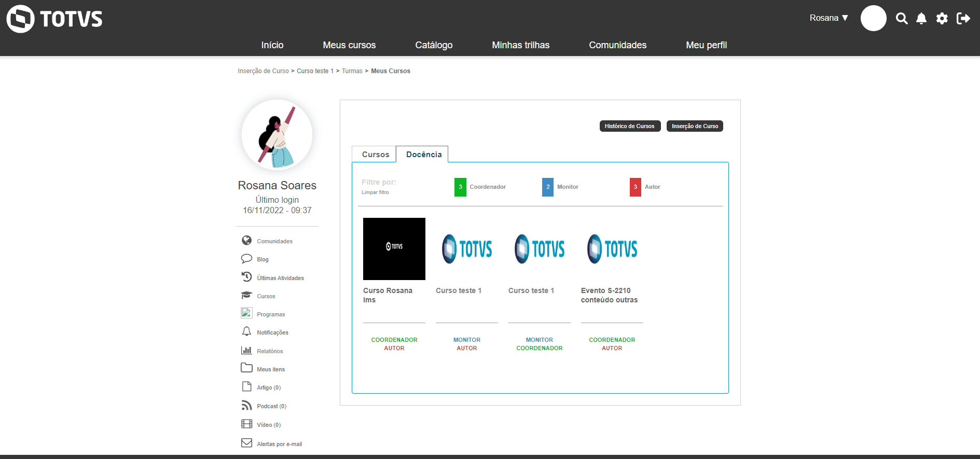Click Curso teste 1 breadcrumb link
Viewport: 980px width, 459px height.
tap(315, 71)
